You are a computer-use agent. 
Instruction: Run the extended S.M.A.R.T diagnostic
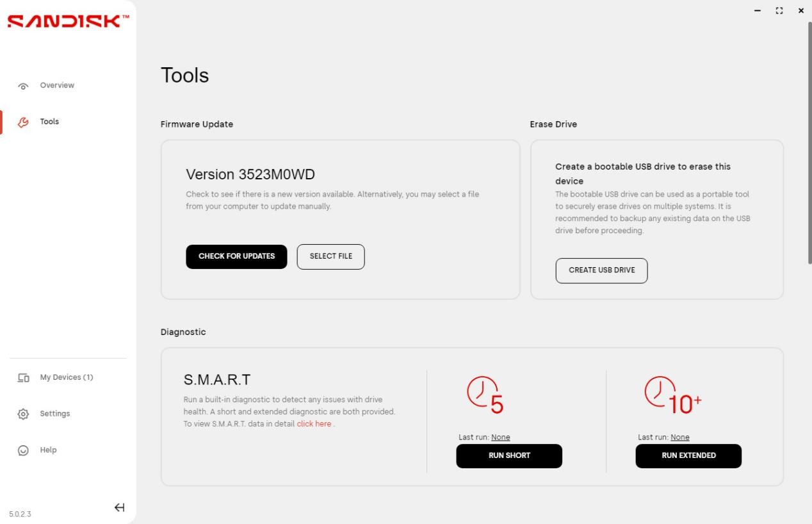[688, 456]
